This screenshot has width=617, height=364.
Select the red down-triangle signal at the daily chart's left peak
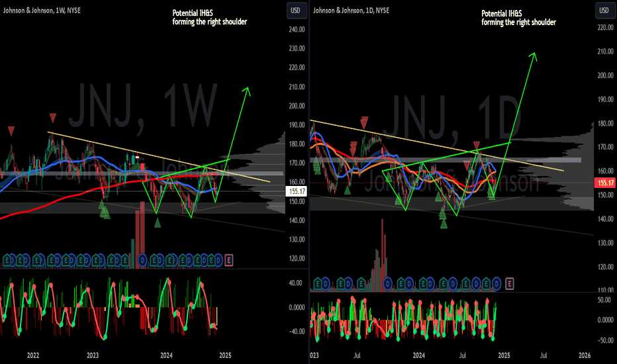point(364,122)
